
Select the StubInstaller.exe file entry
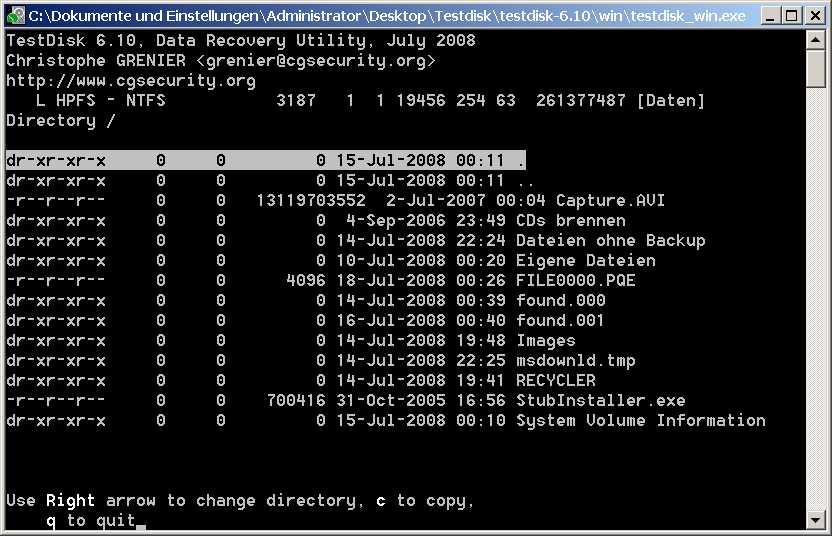pyautogui.click(x=345, y=401)
